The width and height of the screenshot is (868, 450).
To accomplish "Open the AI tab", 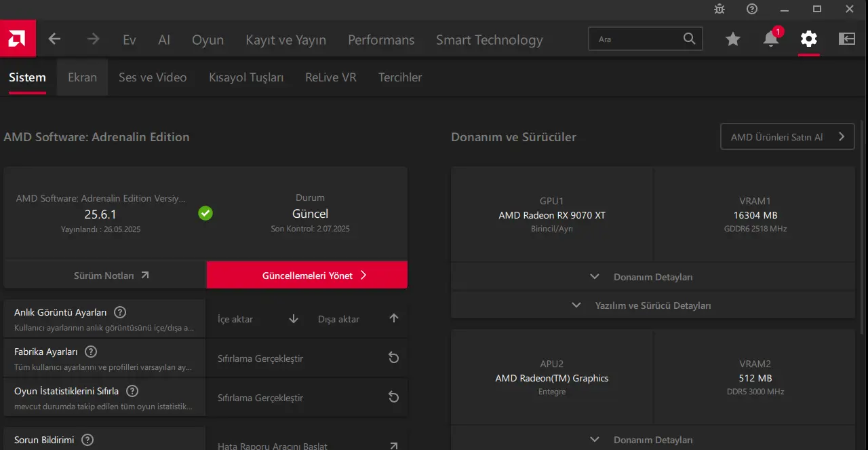I will (164, 40).
